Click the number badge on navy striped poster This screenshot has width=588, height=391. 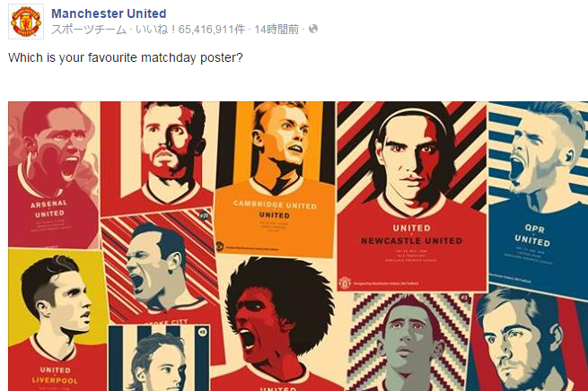click(203, 332)
